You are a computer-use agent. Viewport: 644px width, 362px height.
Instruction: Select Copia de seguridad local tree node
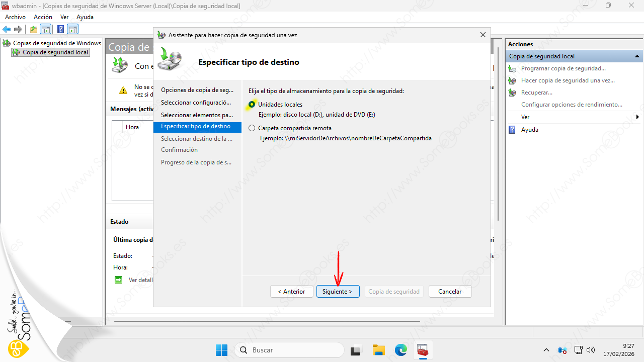pyautogui.click(x=55, y=52)
